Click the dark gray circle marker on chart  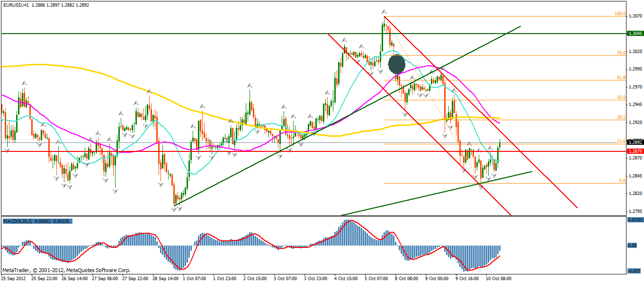coord(396,63)
